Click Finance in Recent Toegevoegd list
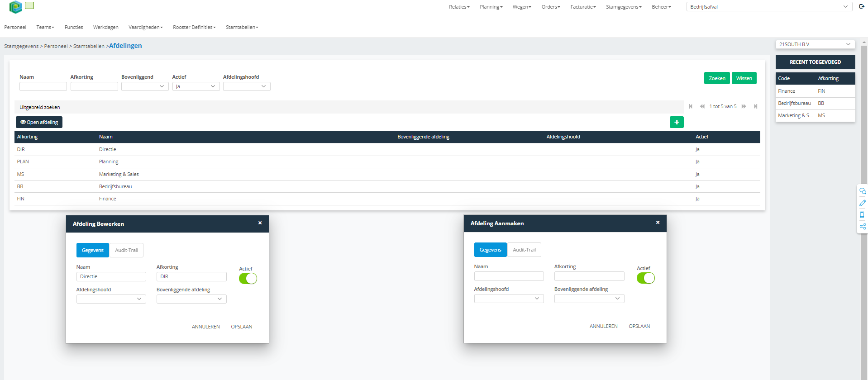This screenshot has width=868, height=380. coord(815,91)
